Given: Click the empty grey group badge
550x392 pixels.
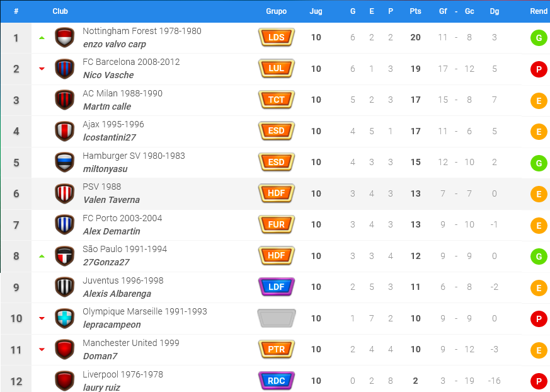Looking at the screenshot, I should [277, 318].
